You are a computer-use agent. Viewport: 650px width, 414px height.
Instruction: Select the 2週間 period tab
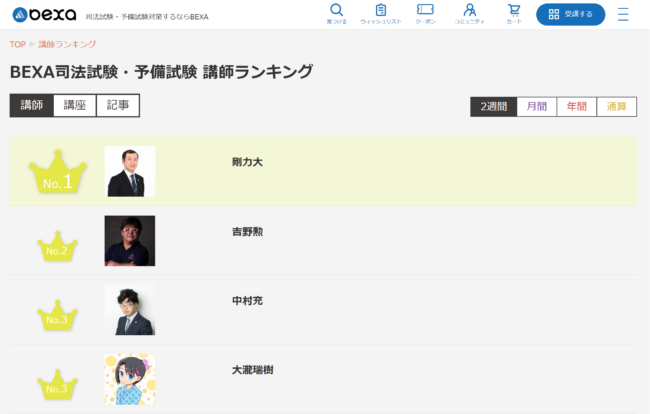click(x=494, y=107)
